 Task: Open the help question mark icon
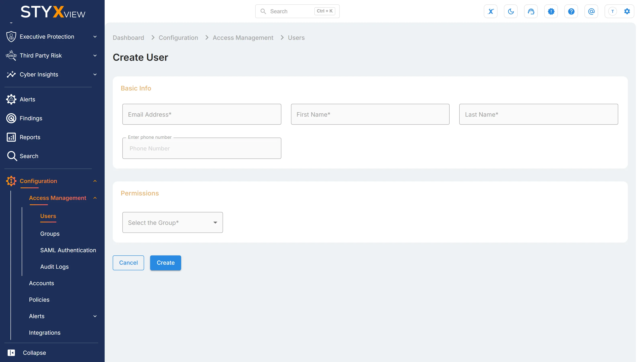[571, 11]
